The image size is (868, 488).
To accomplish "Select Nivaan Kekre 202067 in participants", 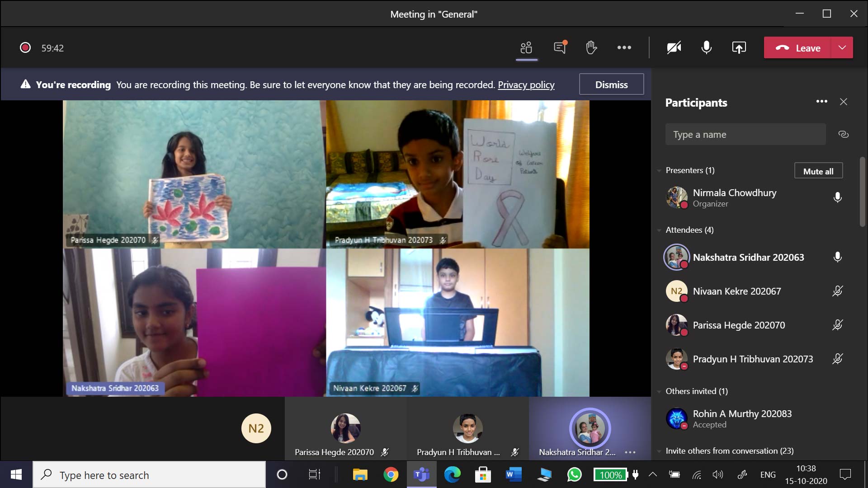I will (736, 291).
